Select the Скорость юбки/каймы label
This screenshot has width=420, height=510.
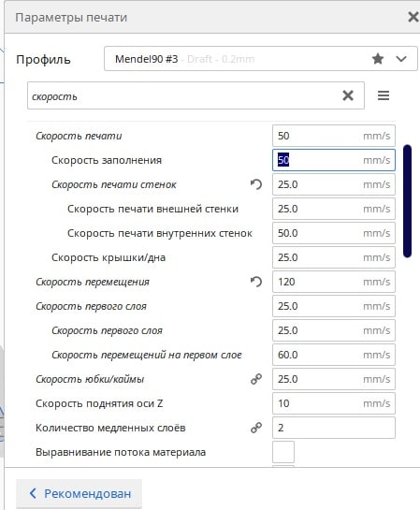click(90, 379)
